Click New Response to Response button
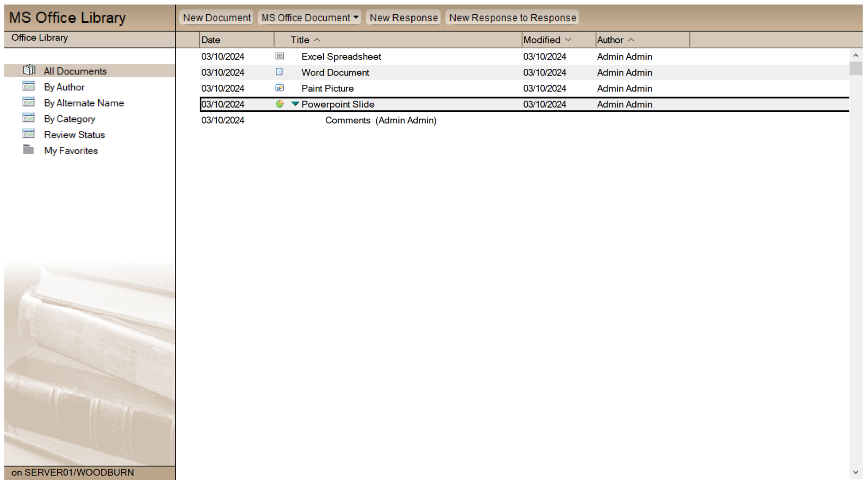This screenshot has width=868, height=488. (512, 17)
